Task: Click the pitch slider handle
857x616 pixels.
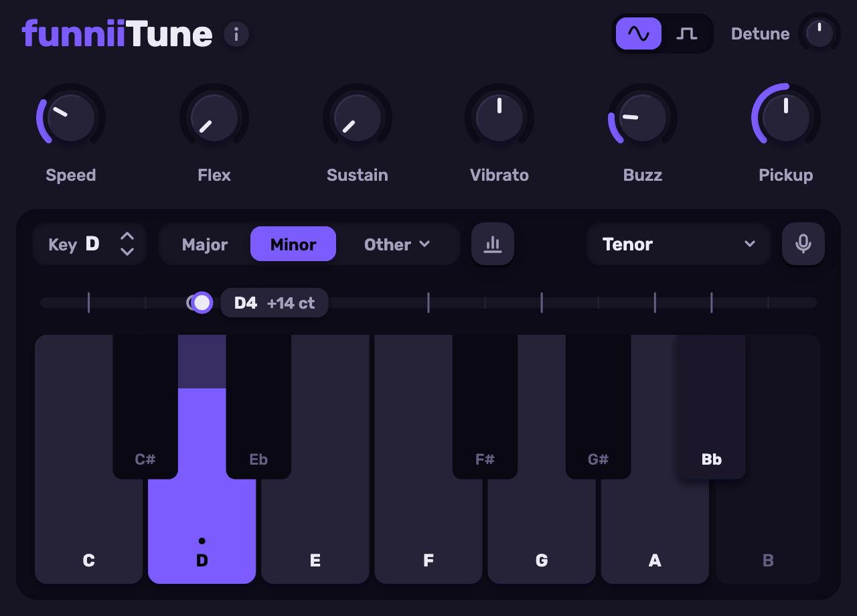Action: [202, 303]
